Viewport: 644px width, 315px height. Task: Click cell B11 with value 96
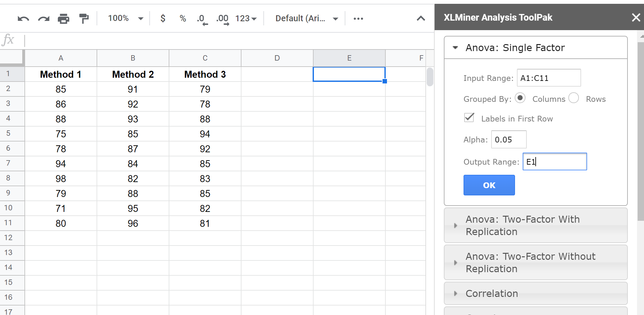[133, 223]
